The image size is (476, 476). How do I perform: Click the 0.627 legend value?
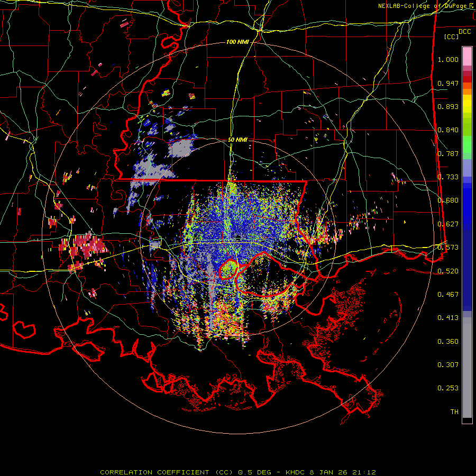[448, 224]
